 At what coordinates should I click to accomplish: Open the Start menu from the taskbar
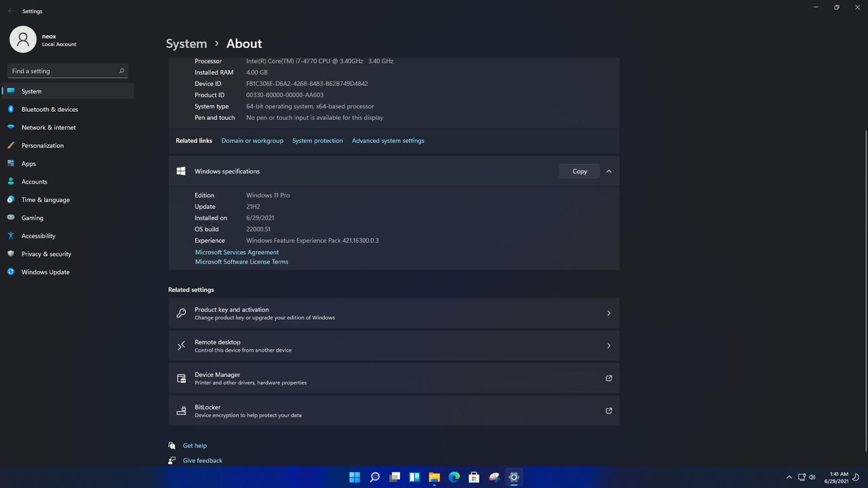click(x=355, y=477)
